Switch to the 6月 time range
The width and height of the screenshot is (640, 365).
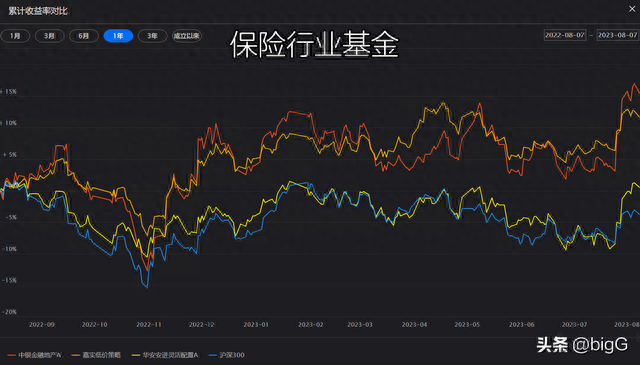84,36
